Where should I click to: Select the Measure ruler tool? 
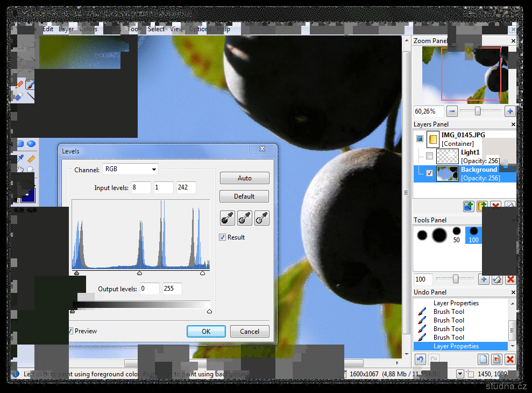[x=31, y=159]
